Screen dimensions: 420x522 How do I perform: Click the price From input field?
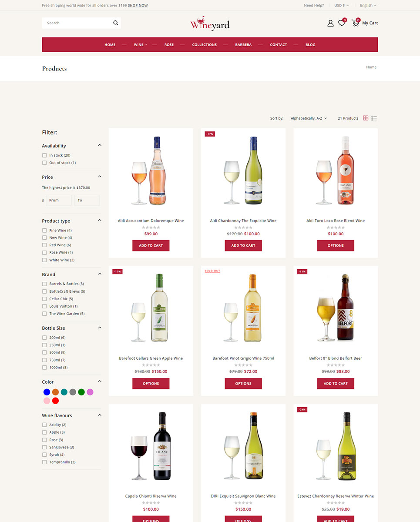(x=59, y=200)
